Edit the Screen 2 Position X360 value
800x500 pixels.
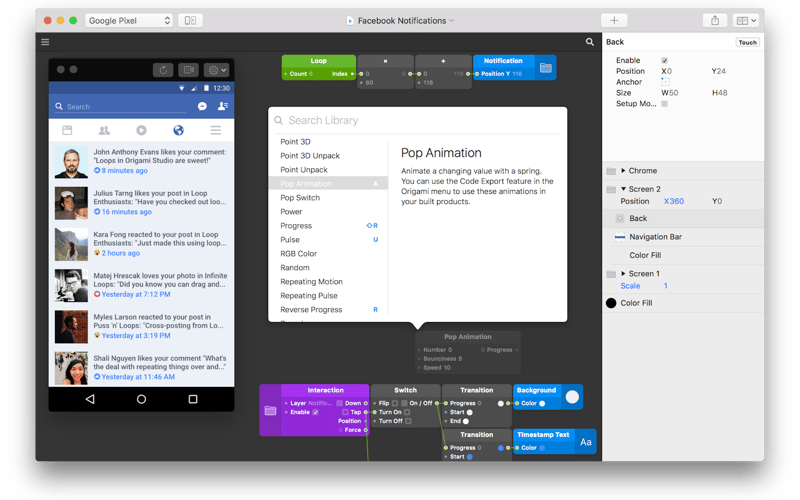673,201
